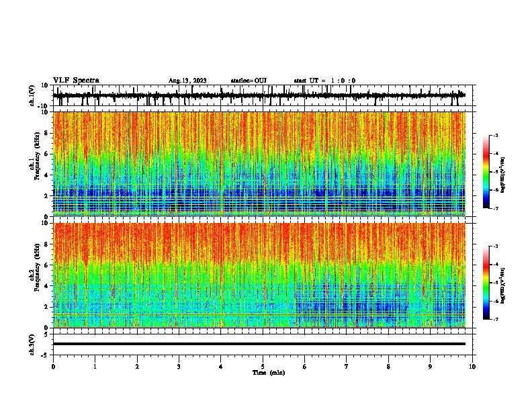Click the "Aug.13, 2023" date label
Image resolution: width=532 pixels, height=411 pixels.
187,81
